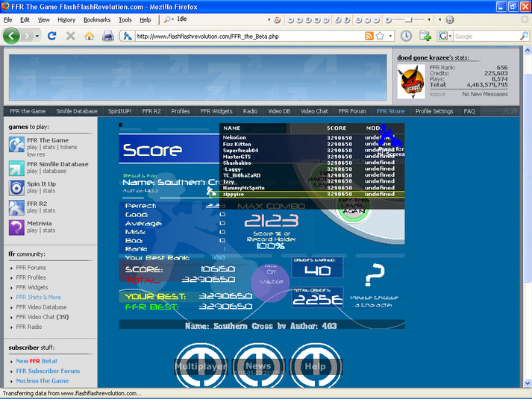The image size is (532, 399).
Task: Toggle the purple Off/Visible mode circle
Action: point(271,283)
